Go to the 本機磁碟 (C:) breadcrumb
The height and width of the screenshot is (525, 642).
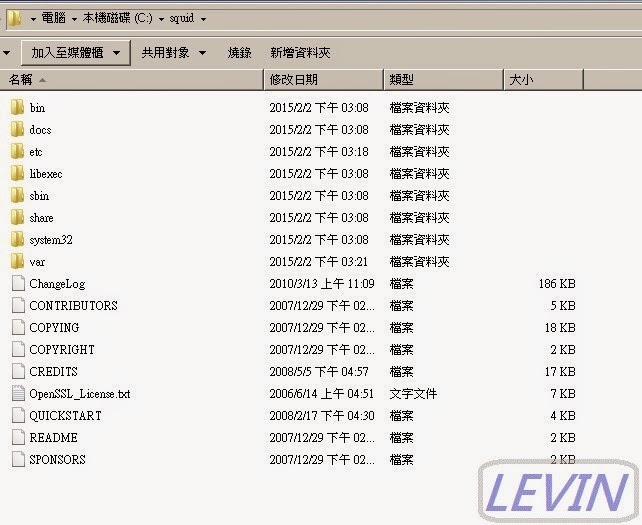pos(118,18)
